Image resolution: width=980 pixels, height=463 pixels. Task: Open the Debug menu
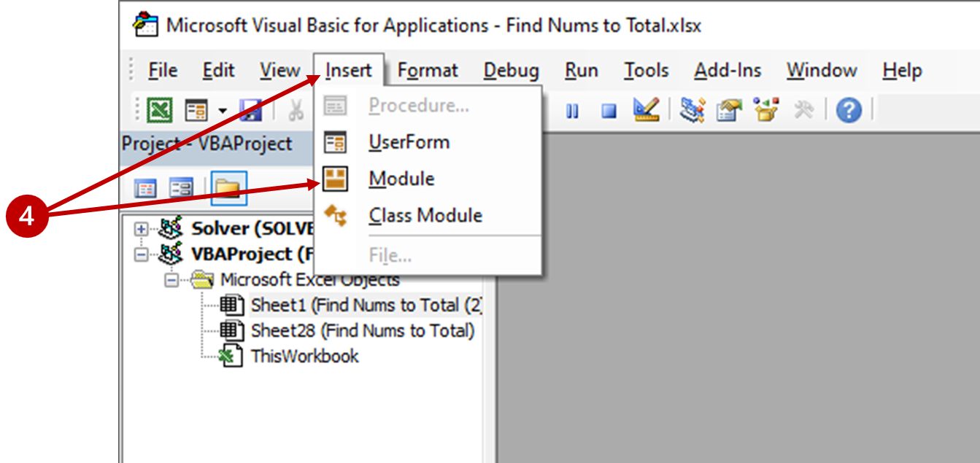[511, 71]
